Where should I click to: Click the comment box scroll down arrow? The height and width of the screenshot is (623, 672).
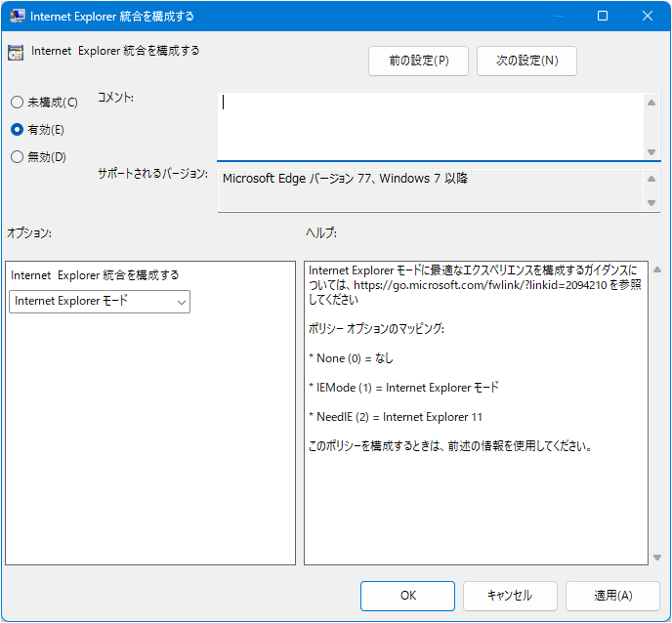point(651,151)
